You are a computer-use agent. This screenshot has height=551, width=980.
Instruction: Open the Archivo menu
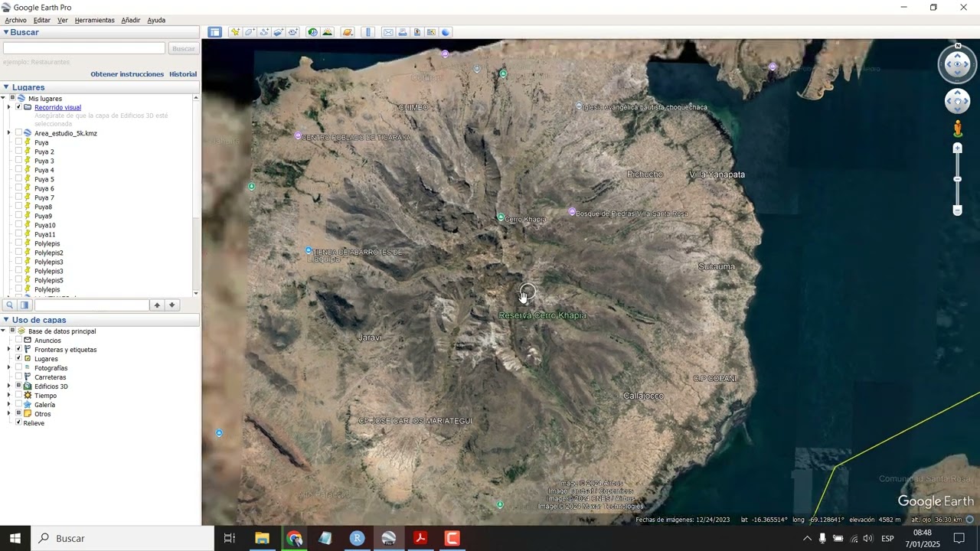click(x=15, y=20)
